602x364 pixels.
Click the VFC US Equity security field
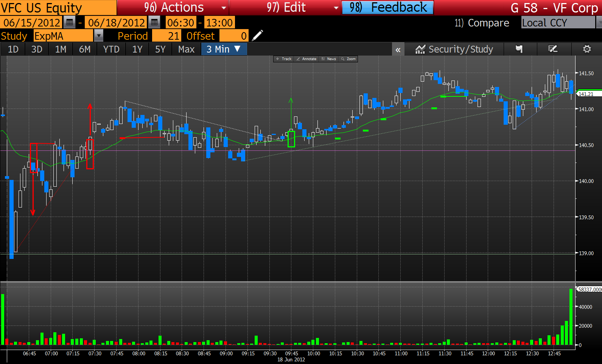click(58, 8)
